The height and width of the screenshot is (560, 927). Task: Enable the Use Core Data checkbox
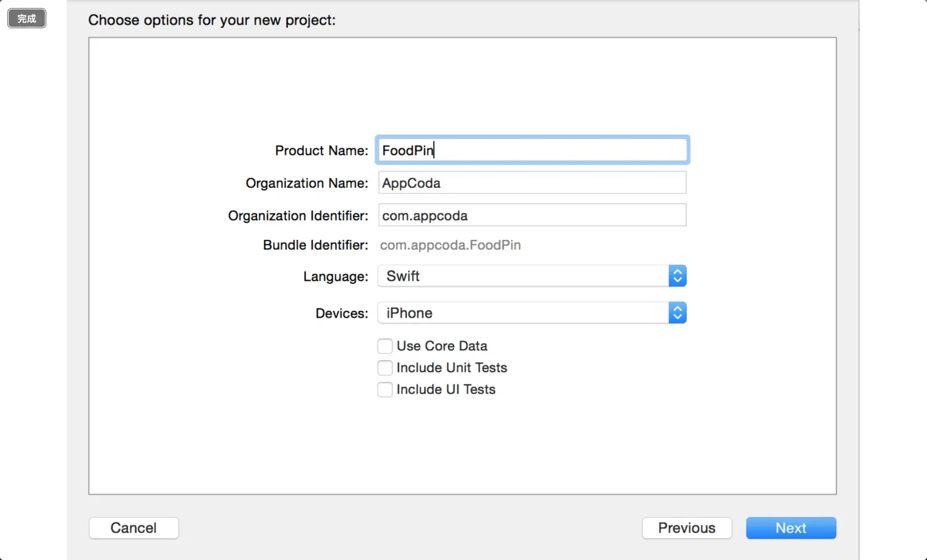point(385,346)
